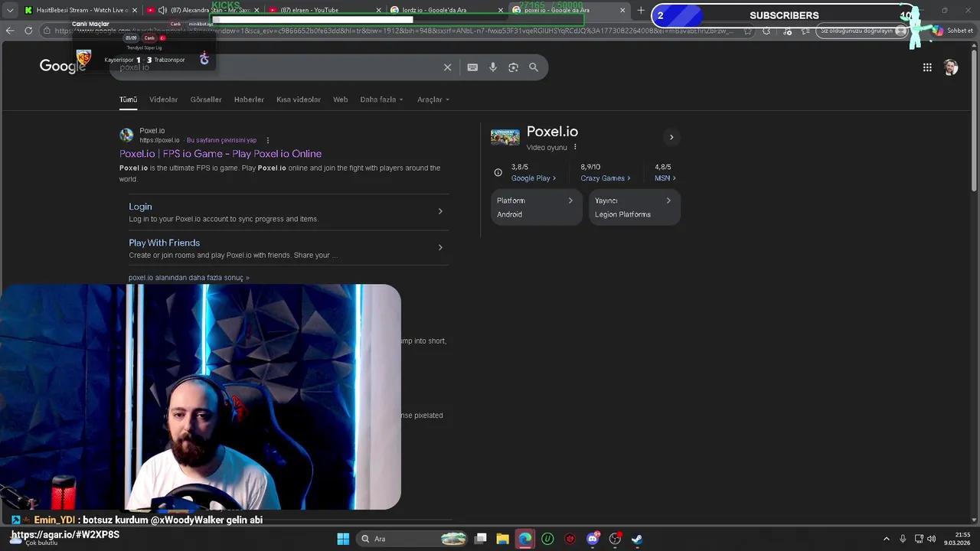Switch to the Videolar tab
980x551 pixels.
(163, 99)
